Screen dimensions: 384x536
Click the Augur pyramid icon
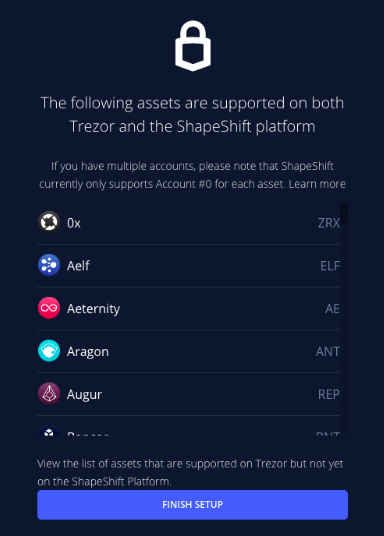click(x=49, y=393)
